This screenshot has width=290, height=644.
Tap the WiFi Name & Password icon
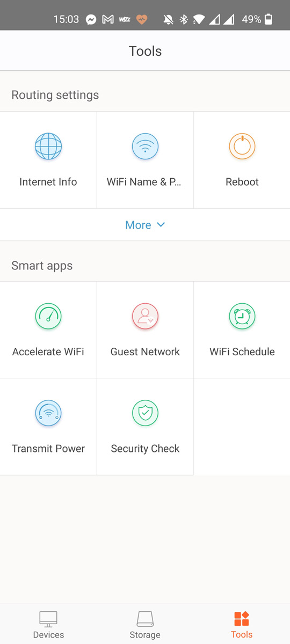(x=145, y=146)
